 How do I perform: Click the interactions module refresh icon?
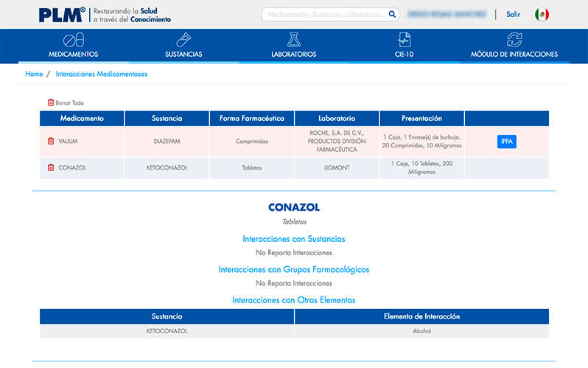pyautogui.click(x=514, y=40)
